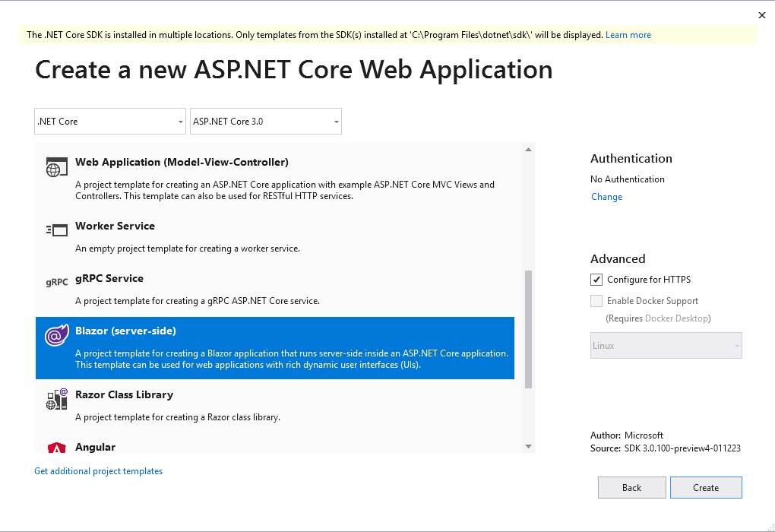
Task: Click the Razor class library description text
Action: tap(178, 417)
